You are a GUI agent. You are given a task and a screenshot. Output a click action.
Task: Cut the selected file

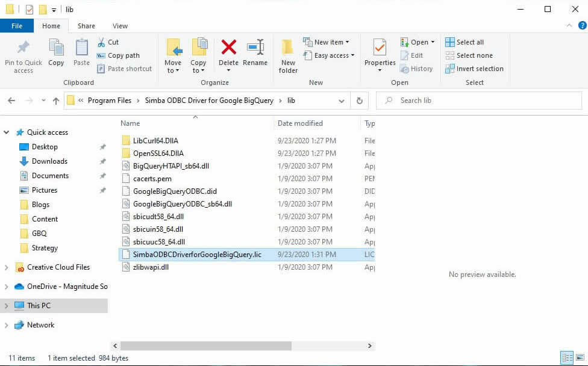(x=108, y=42)
